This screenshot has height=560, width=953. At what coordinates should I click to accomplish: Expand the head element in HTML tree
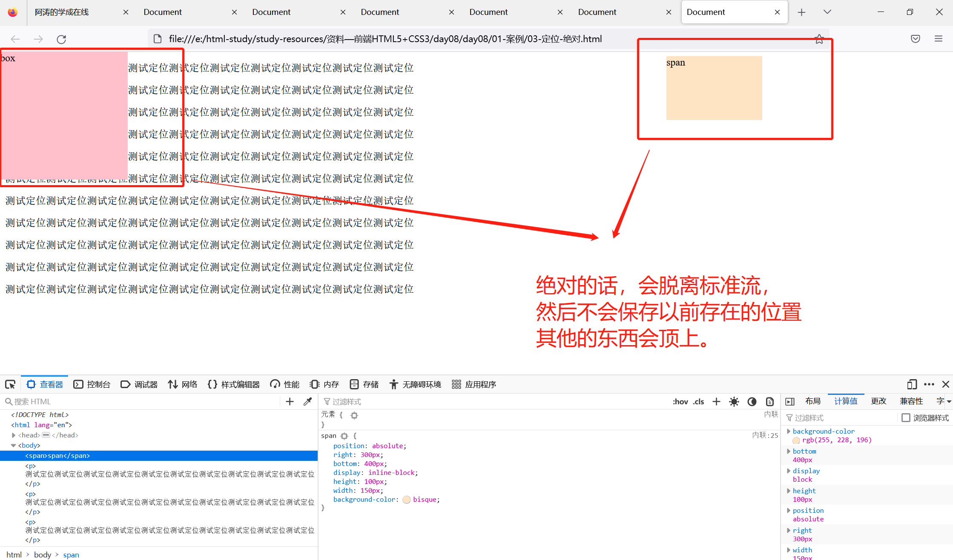coord(14,435)
